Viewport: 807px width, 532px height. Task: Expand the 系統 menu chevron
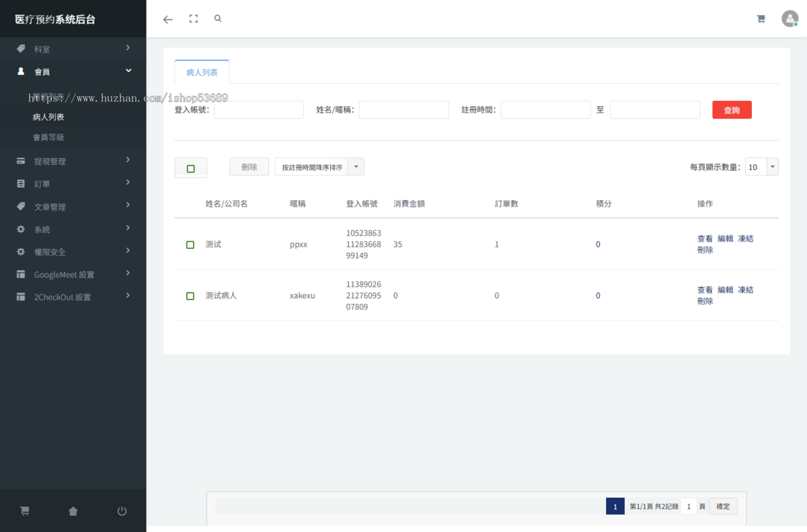pos(128,228)
